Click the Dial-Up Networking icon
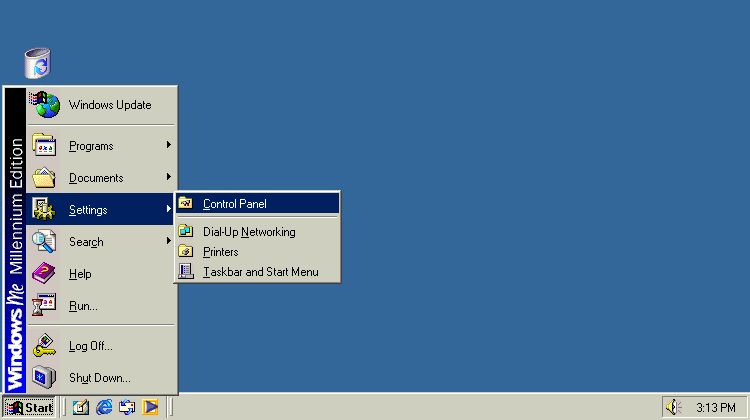The width and height of the screenshot is (750, 420). tap(186, 232)
